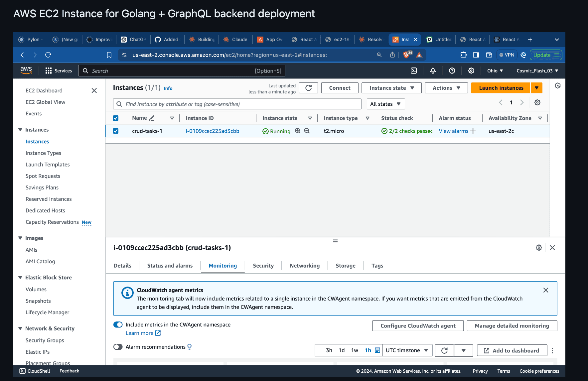588x381 pixels.
Task: Open Security Groups in sidebar
Action: coord(45,340)
